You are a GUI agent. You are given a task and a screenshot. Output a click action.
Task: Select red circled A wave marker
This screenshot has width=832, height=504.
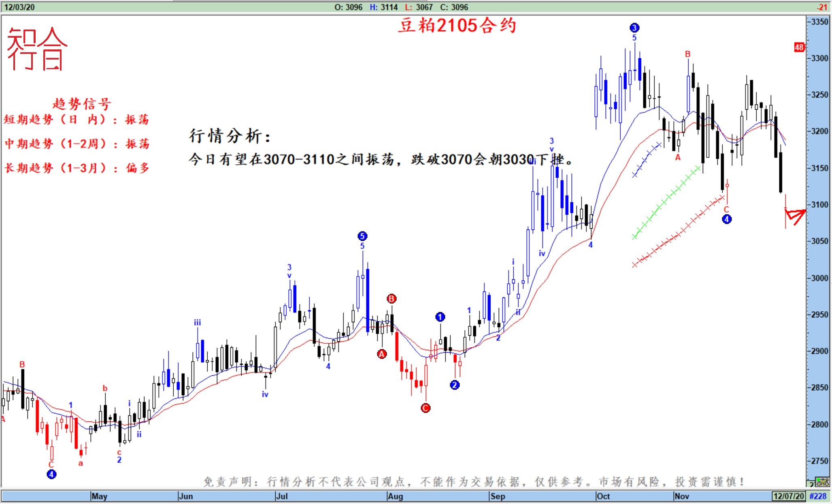(382, 354)
